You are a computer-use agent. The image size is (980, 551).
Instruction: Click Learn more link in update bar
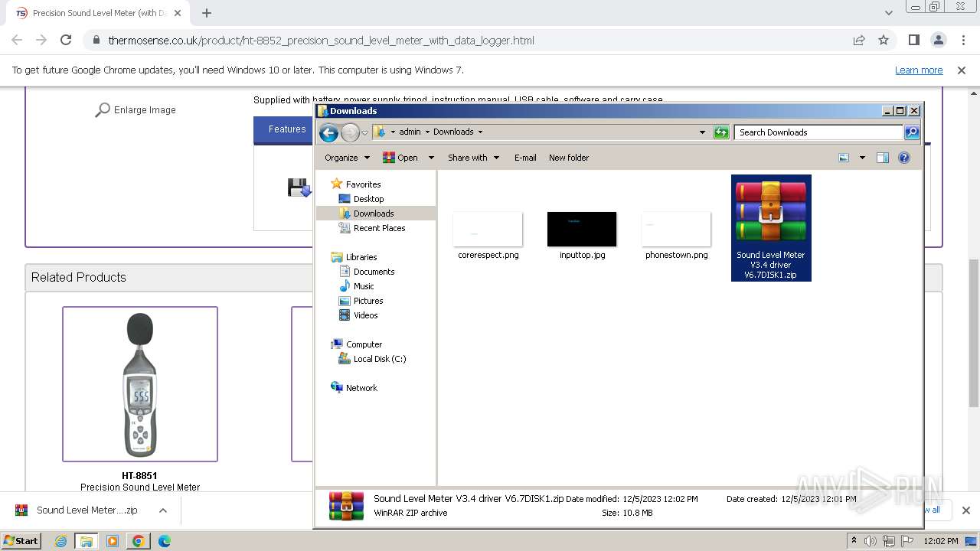tap(919, 70)
